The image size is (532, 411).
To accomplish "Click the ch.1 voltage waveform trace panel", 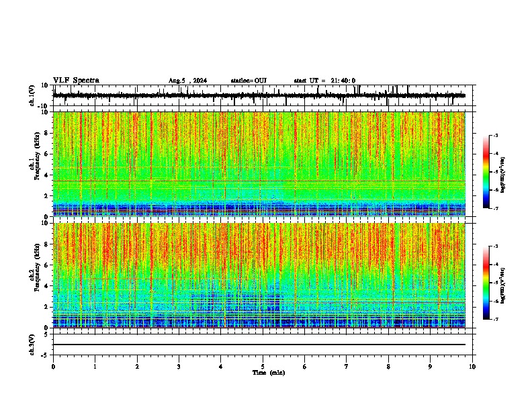I will click(263, 95).
